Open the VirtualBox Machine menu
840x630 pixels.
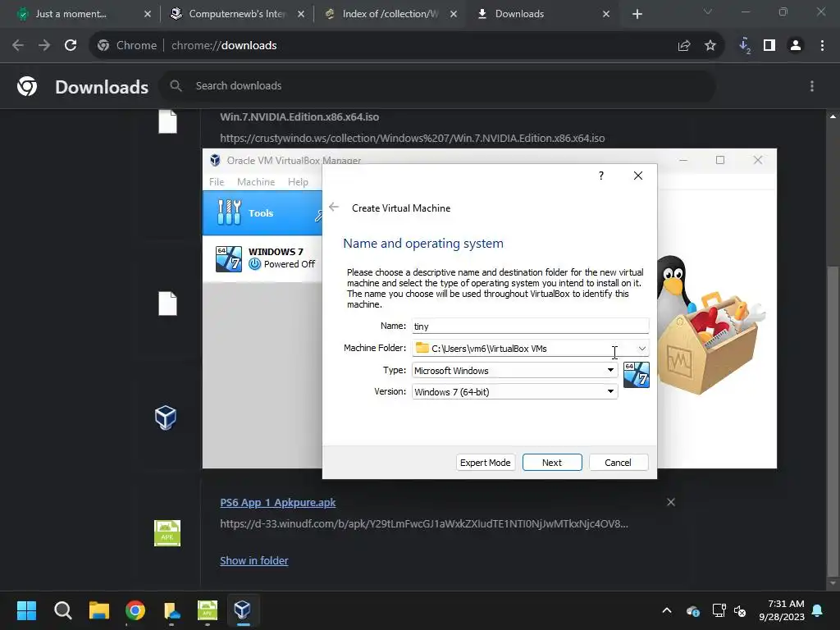click(x=256, y=181)
